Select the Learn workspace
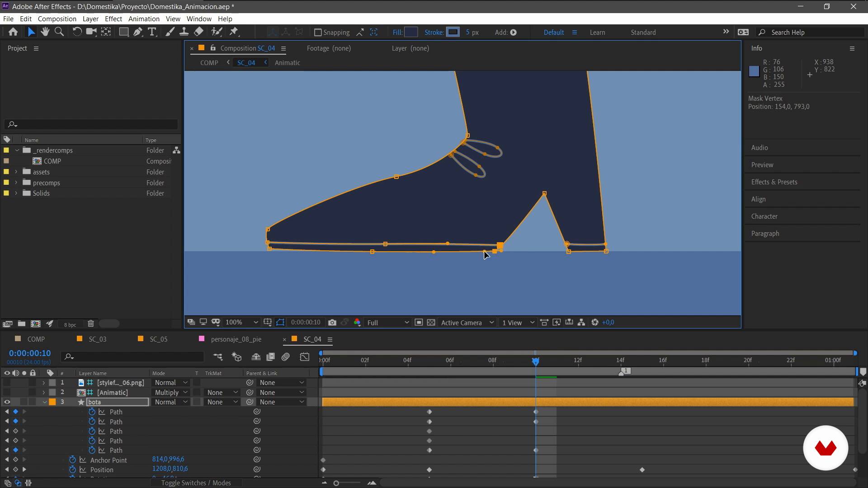 (597, 33)
